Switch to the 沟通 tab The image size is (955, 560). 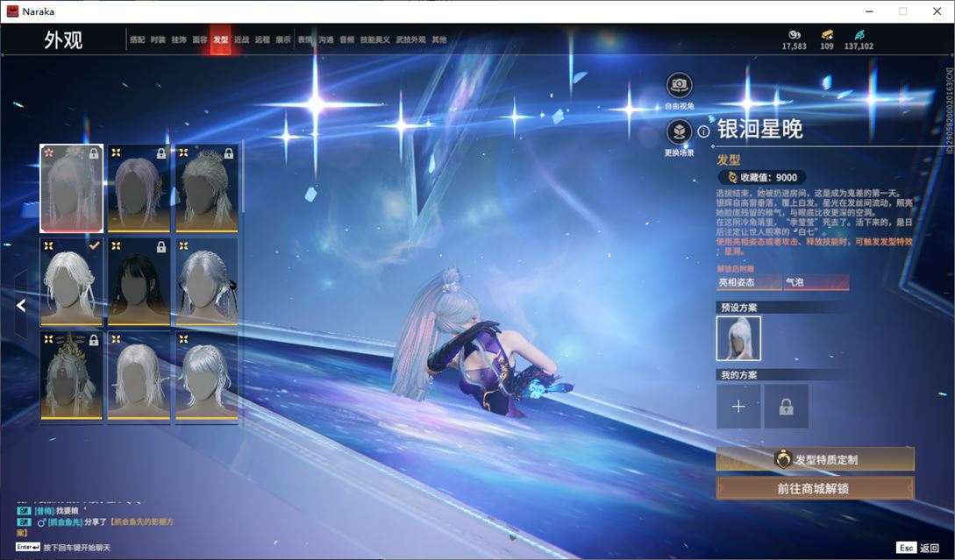point(326,39)
